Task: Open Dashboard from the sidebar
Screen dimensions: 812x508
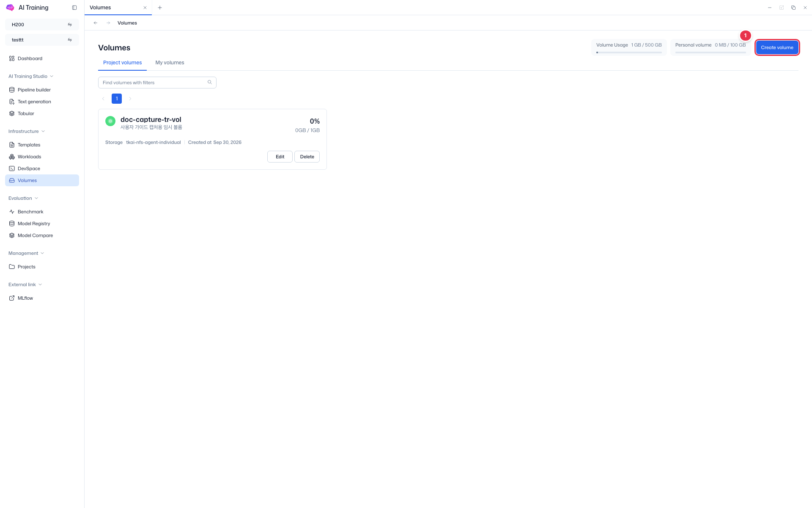Action: pos(42,58)
